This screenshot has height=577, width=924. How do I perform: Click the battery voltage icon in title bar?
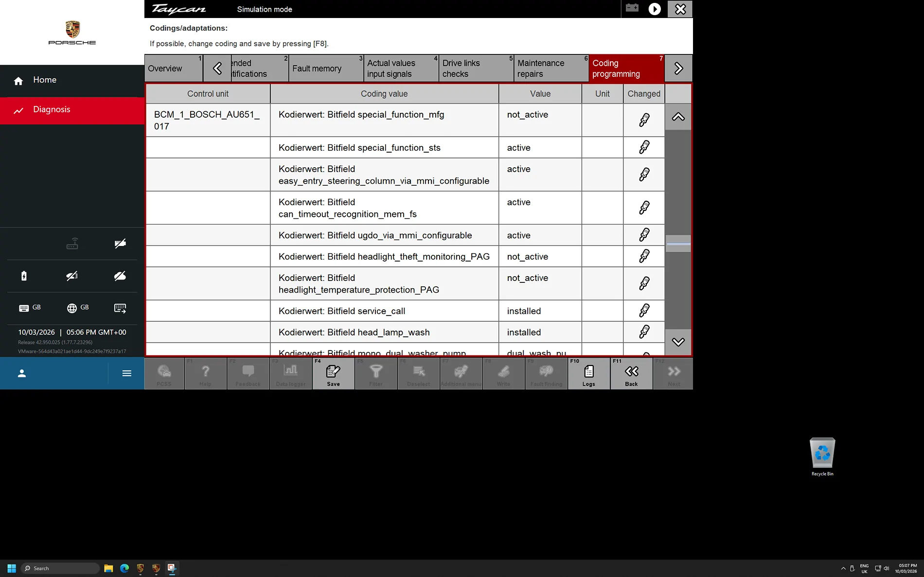(632, 8)
